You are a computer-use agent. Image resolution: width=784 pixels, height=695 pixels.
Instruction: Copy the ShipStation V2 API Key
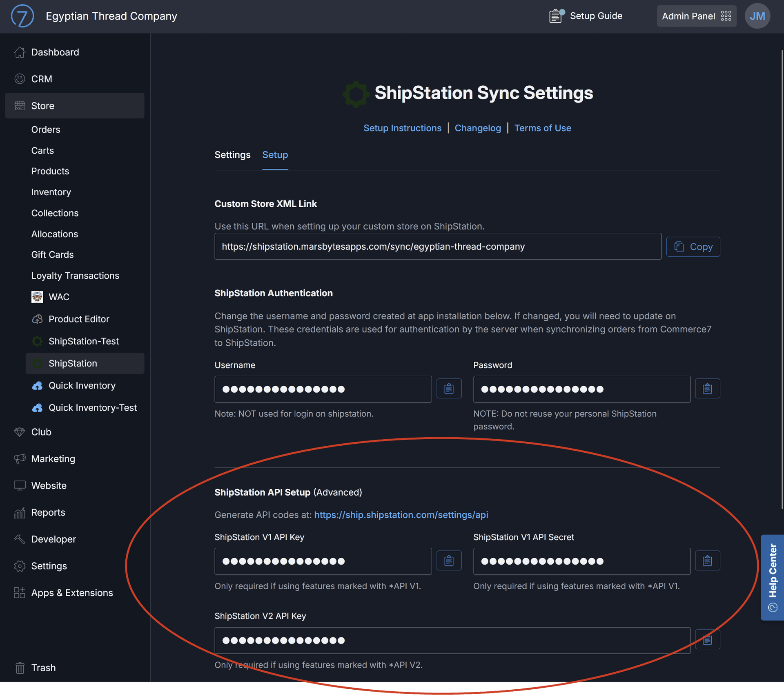pos(708,639)
